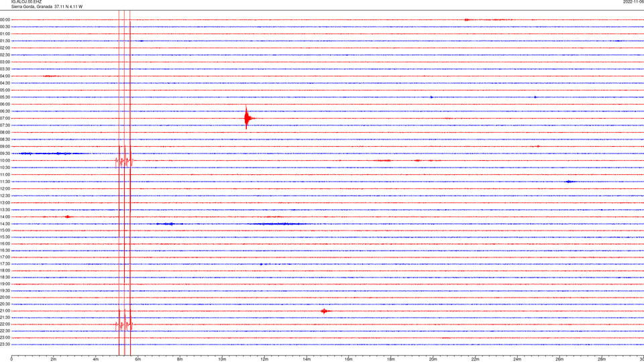
Task: Click the 2m tick label on time axis
Action: coord(54,359)
